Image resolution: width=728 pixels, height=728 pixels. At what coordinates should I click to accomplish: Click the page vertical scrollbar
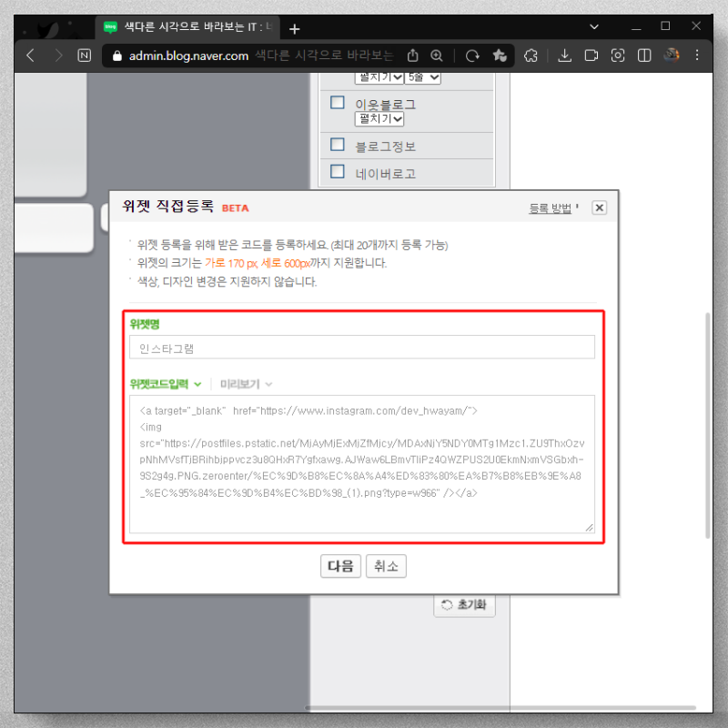(708, 425)
